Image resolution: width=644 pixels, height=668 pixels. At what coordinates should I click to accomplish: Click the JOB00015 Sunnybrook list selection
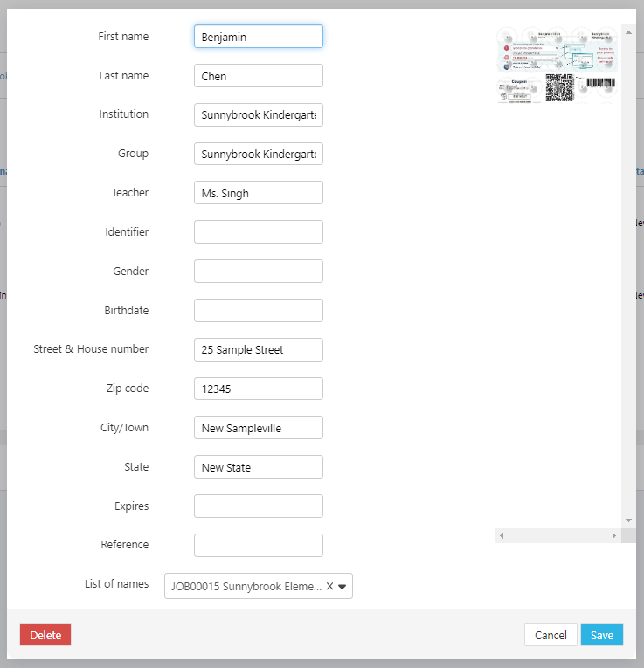point(246,586)
